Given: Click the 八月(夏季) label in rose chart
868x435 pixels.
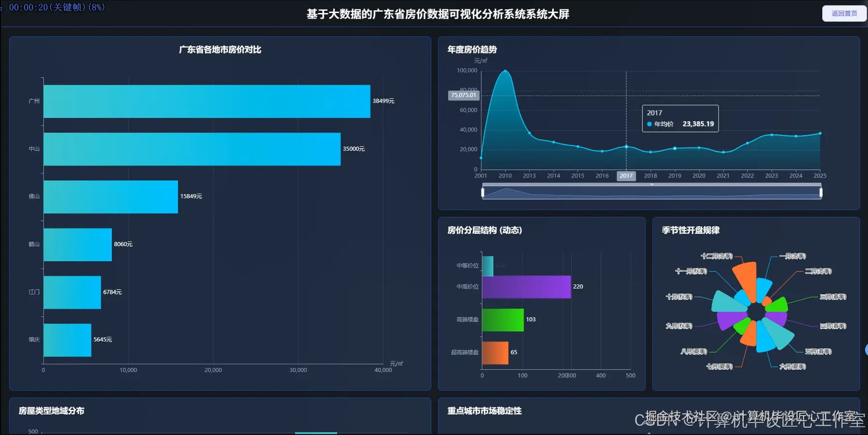Looking at the screenshot, I should pyautogui.click(x=694, y=351).
